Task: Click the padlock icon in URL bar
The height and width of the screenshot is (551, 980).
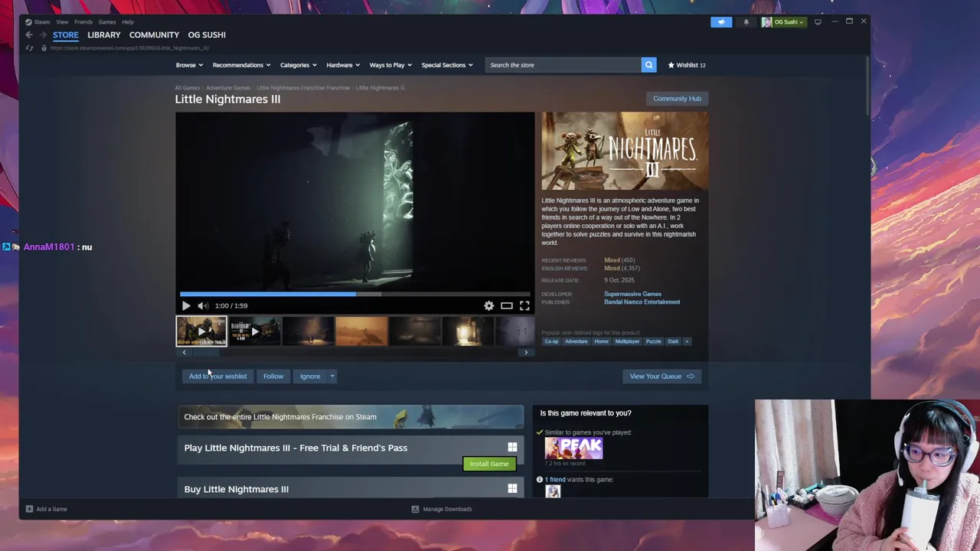Action: [44, 47]
